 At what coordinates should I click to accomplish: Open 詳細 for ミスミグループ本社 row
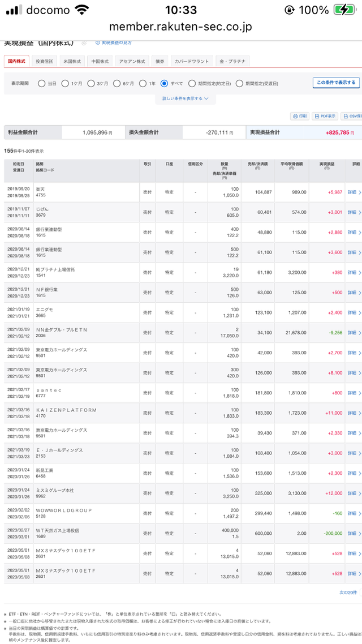(x=354, y=493)
